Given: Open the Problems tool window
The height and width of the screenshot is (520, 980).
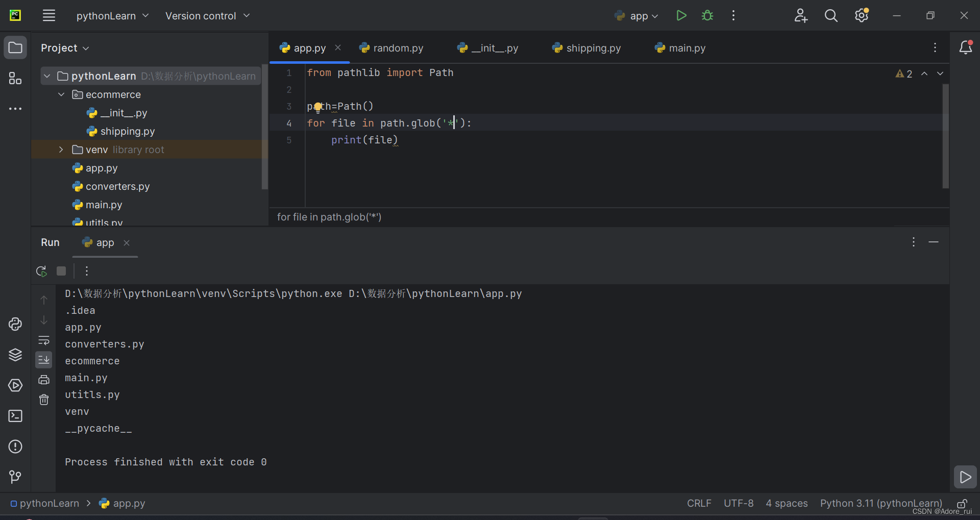Looking at the screenshot, I should (15, 447).
